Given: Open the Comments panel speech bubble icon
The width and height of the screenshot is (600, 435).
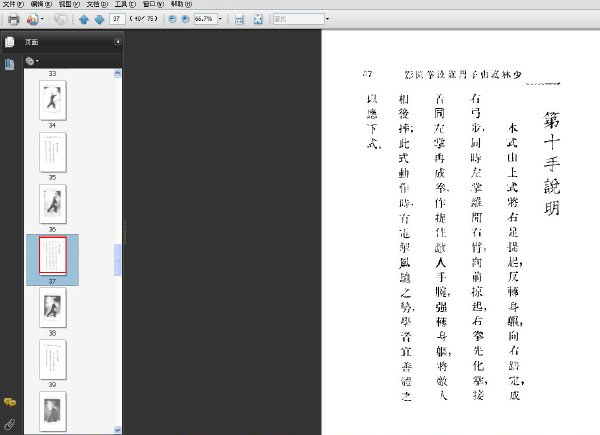Looking at the screenshot, I should 10,401.
